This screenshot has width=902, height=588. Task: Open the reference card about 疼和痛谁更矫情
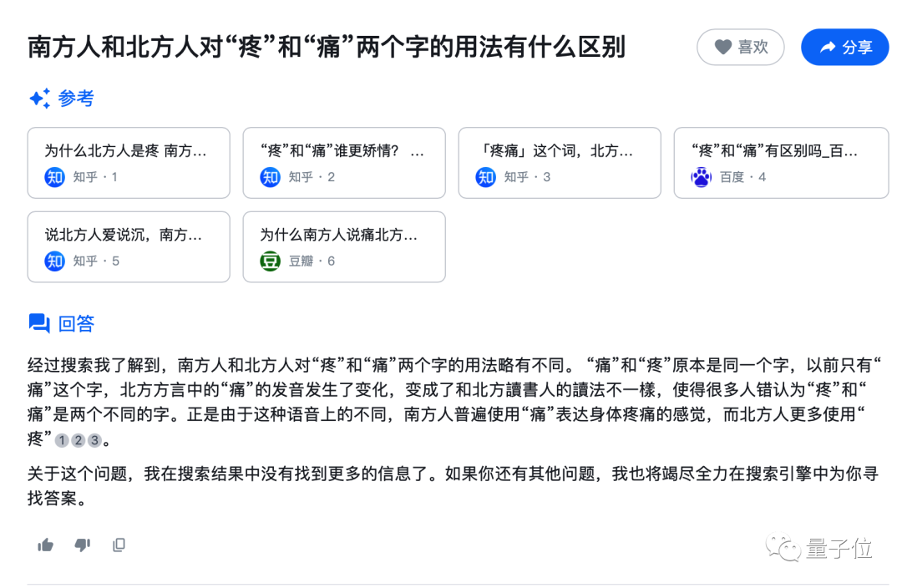pos(344,162)
